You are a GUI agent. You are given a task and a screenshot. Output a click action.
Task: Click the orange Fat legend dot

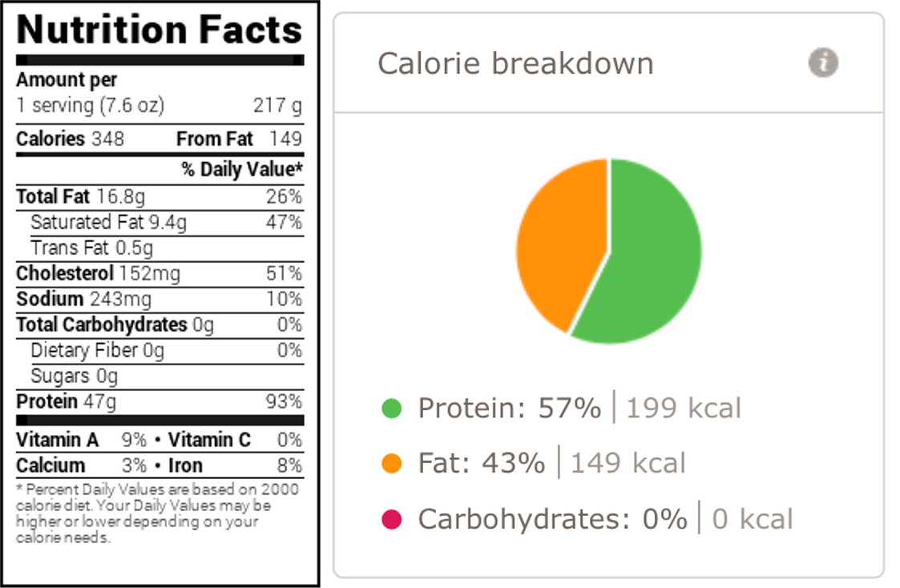point(391,464)
